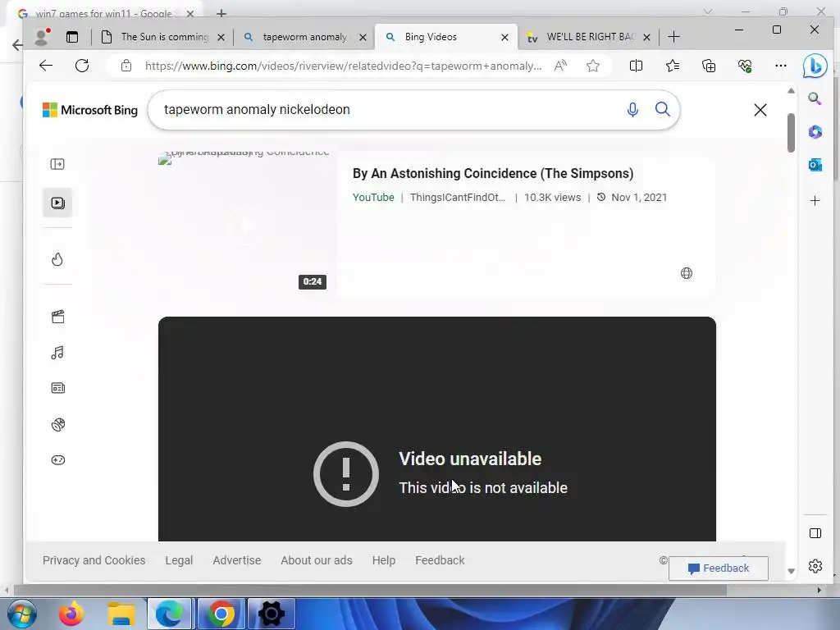
Task: Open the globe icon on video card
Action: (687, 273)
